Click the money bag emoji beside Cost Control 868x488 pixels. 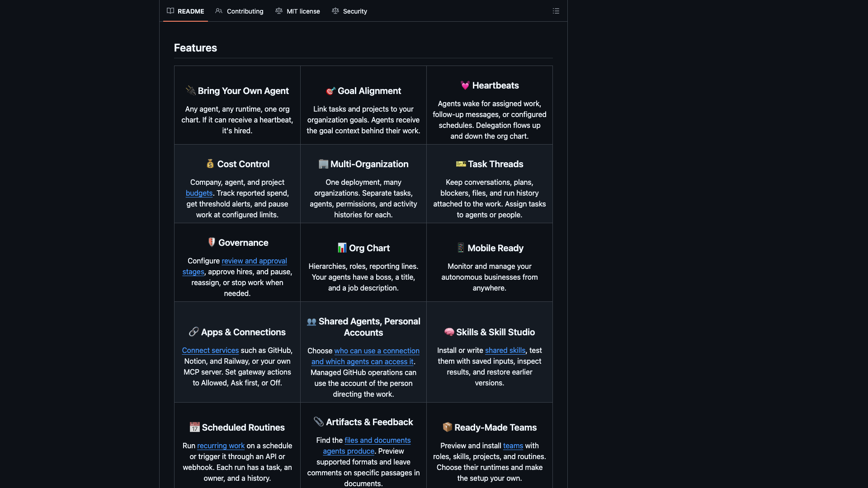click(210, 164)
